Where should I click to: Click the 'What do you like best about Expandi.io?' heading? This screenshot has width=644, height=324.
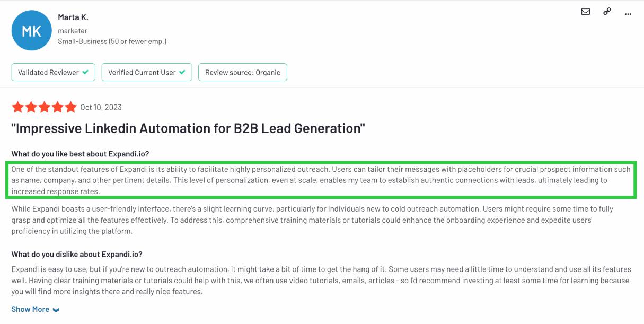pos(81,154)
